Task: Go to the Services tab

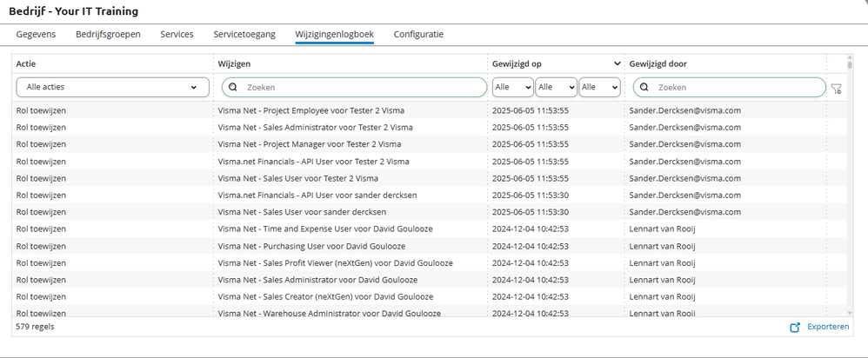Action: pyautogui.click(x=177, y=34)
